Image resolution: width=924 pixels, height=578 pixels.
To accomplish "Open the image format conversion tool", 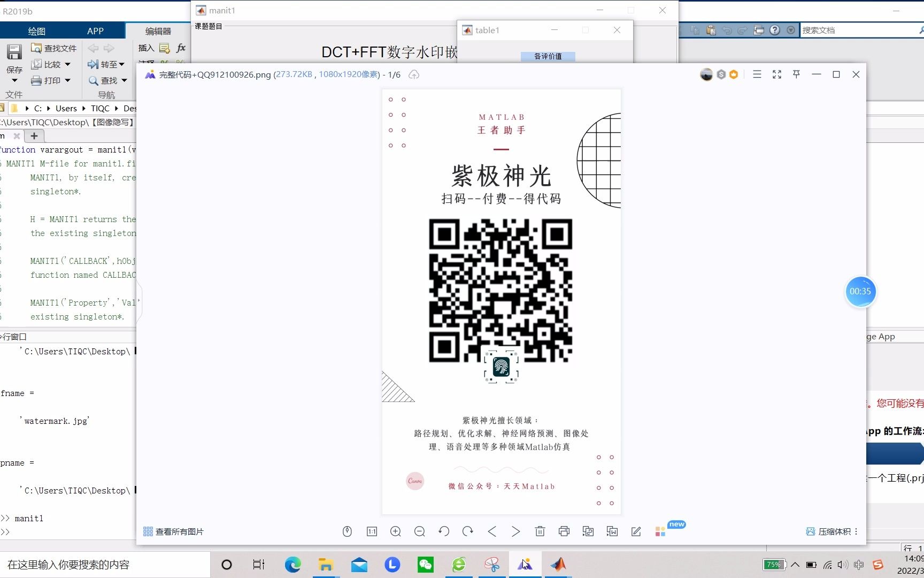I will (x=588, y=531).
